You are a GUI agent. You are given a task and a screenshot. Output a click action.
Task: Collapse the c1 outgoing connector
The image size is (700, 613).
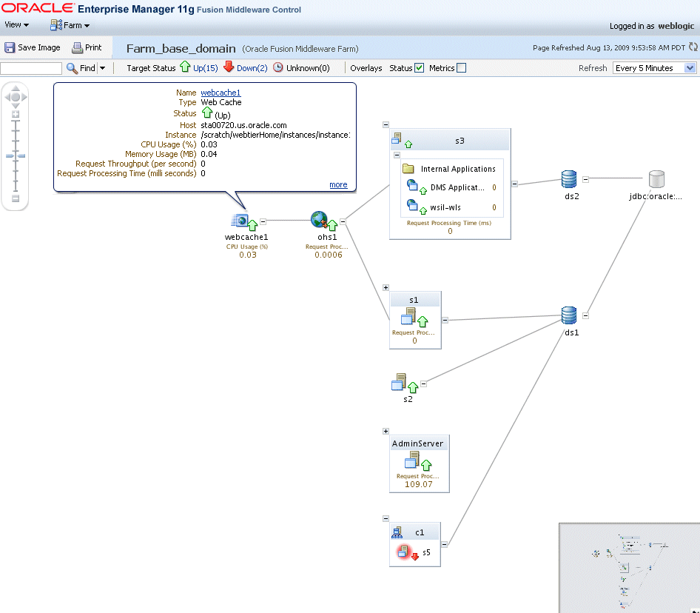coord(444,544)
